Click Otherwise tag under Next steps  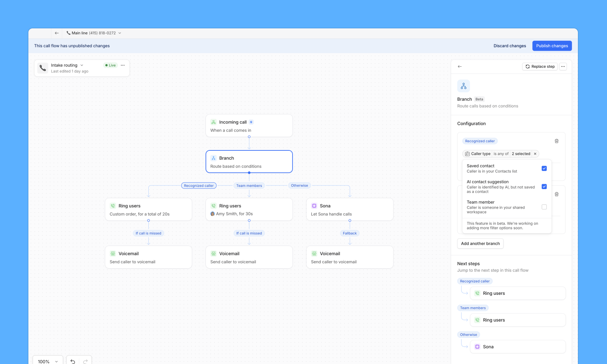pyautogui.click(x=469, y=335)
